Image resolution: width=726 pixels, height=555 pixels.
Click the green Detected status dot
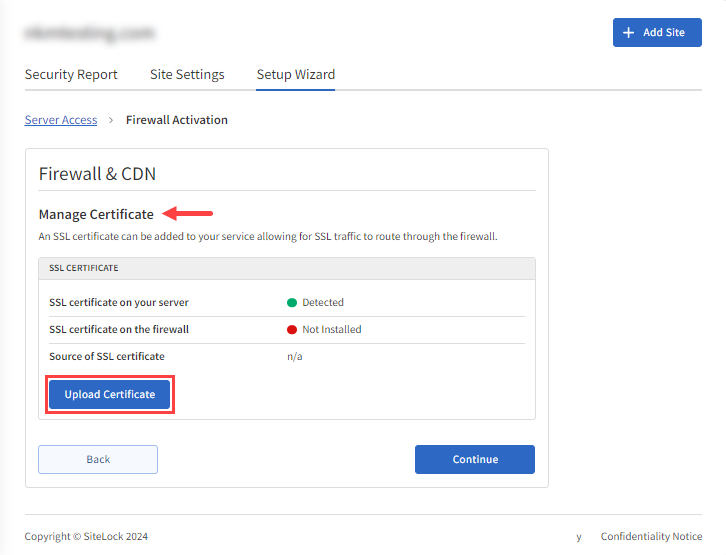point(292,302)
